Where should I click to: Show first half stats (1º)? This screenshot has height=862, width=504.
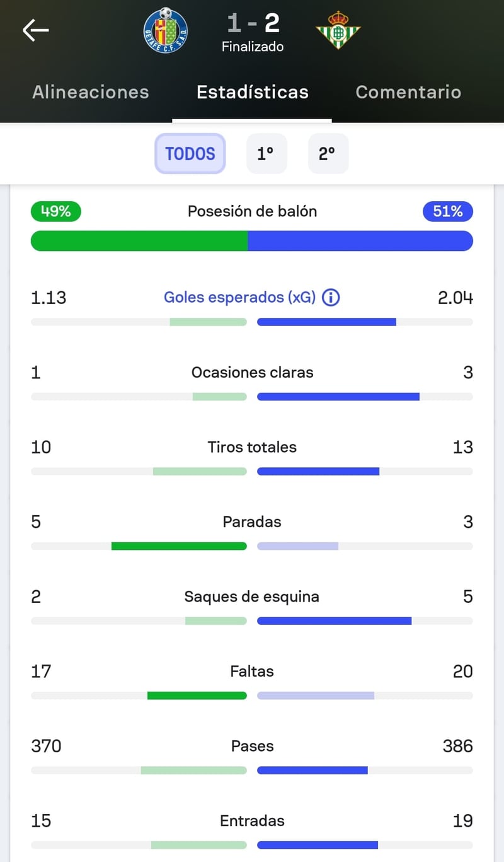pos(266,153)
